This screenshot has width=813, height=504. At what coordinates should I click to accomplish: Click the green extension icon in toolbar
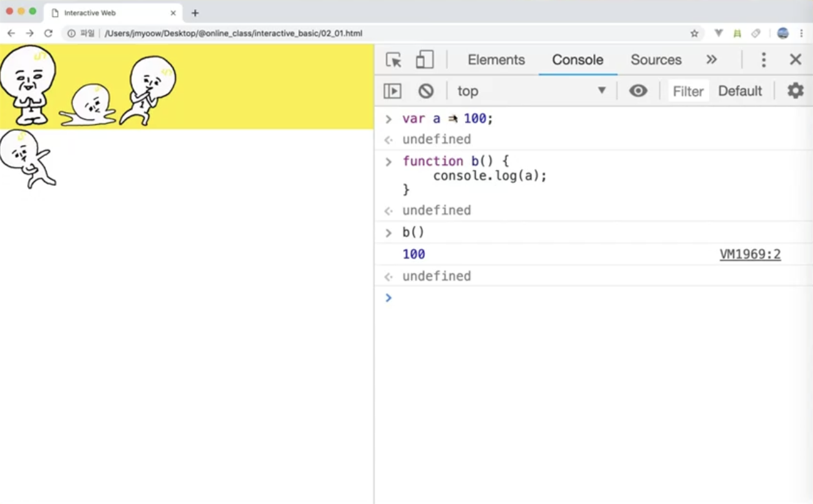point(737,33)
